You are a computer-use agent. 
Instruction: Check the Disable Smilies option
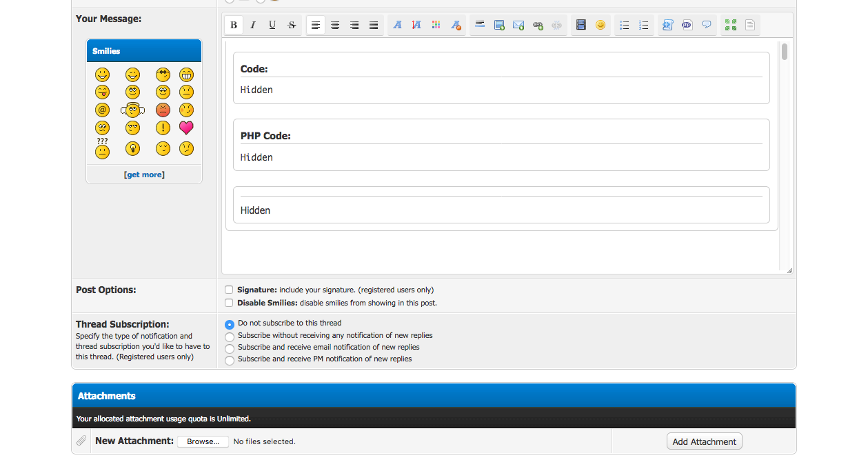[x=229, y=303]
